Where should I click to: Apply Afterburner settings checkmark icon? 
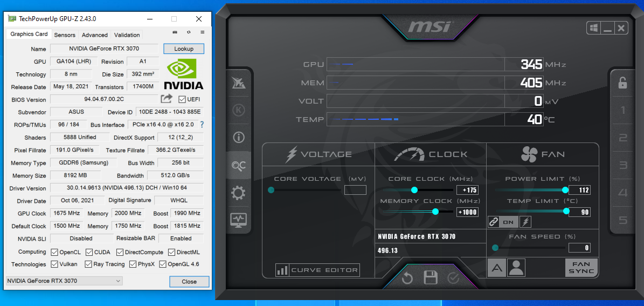tap(453, 278)
